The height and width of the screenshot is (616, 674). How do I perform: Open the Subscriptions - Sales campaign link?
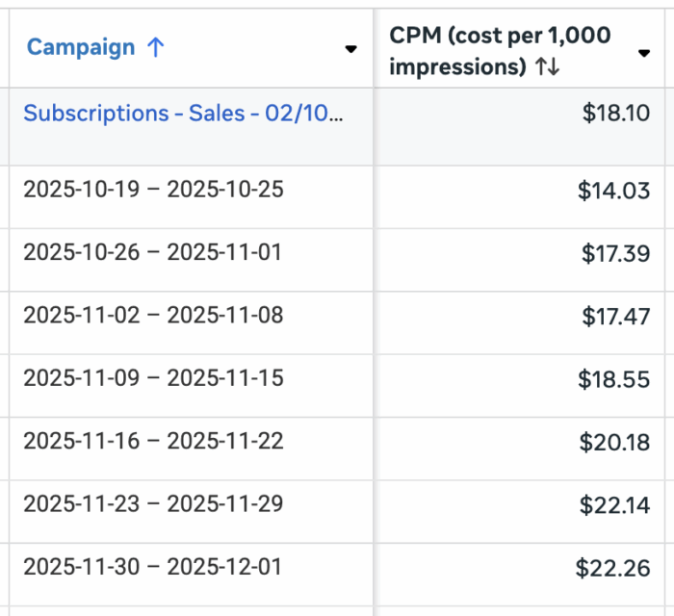pyautogui.click(x=183, y=113)
